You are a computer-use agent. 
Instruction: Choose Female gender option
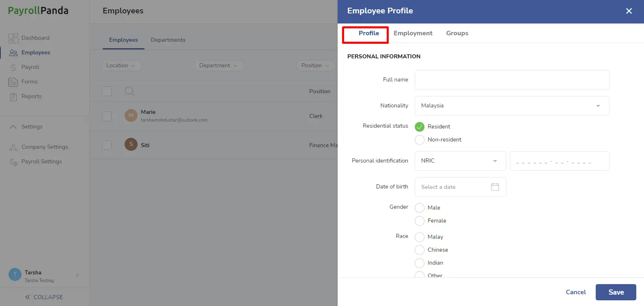point(420,221)
